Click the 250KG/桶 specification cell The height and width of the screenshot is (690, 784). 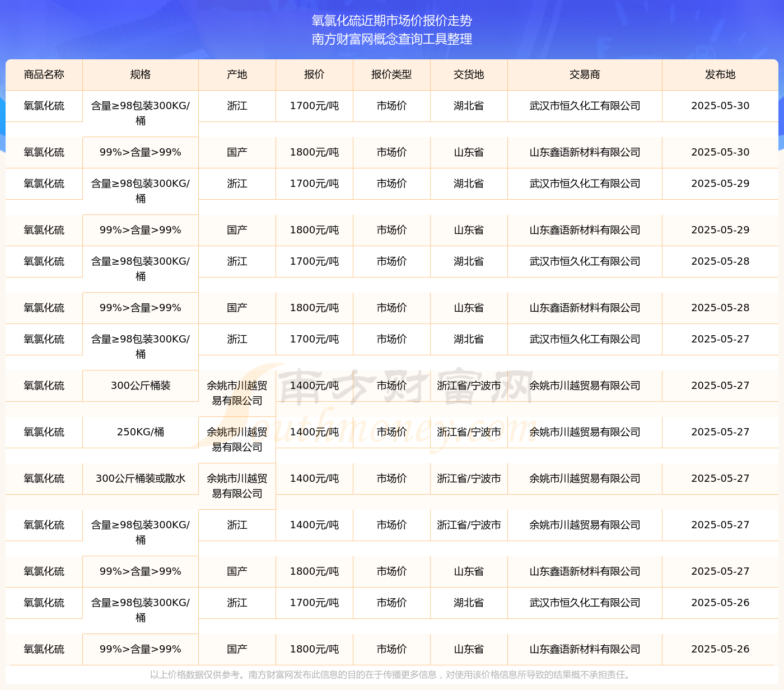[x=141, y=432]
